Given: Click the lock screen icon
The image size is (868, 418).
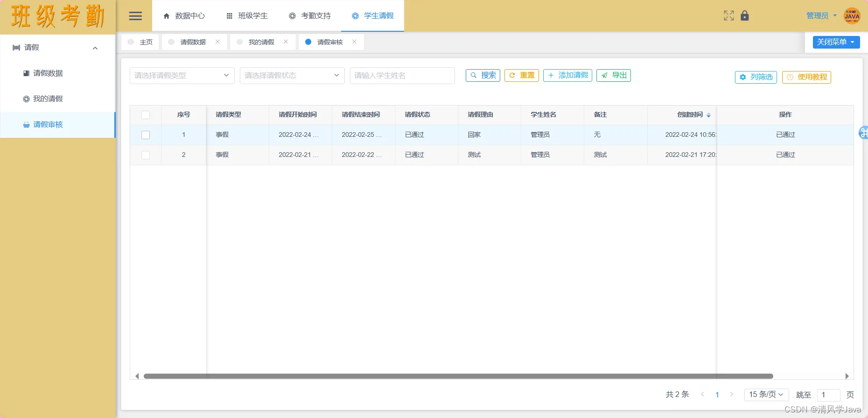Looking at the screenshot, I should 745,16.
